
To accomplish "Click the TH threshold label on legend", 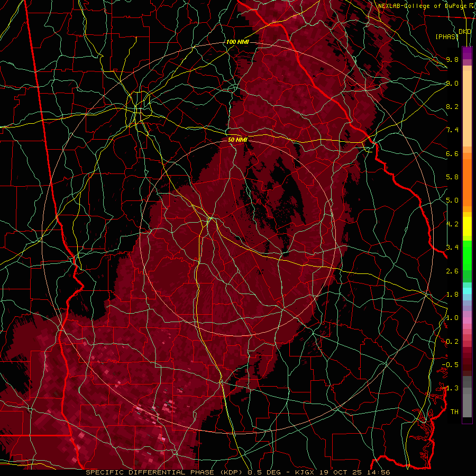I will (x=454, y=412).
